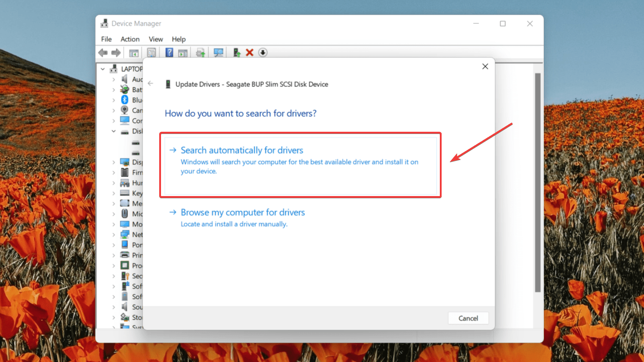The image size is (644, 362).
Task: Click the Update device driver toolbar icon
Action: coord(237,53)
